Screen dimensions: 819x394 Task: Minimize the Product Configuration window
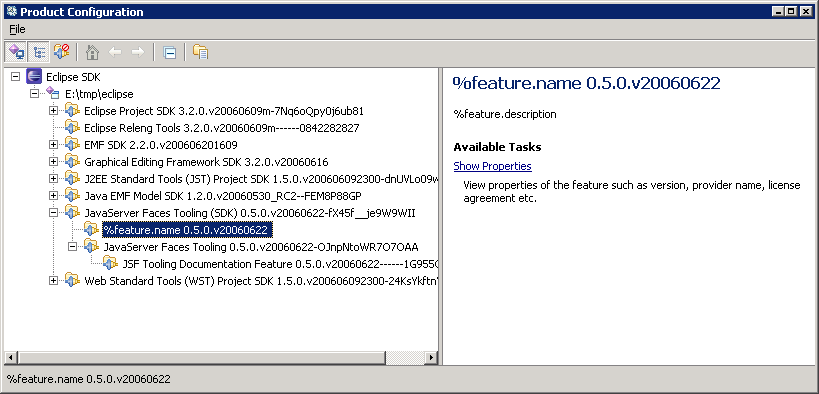pos(779,11)
